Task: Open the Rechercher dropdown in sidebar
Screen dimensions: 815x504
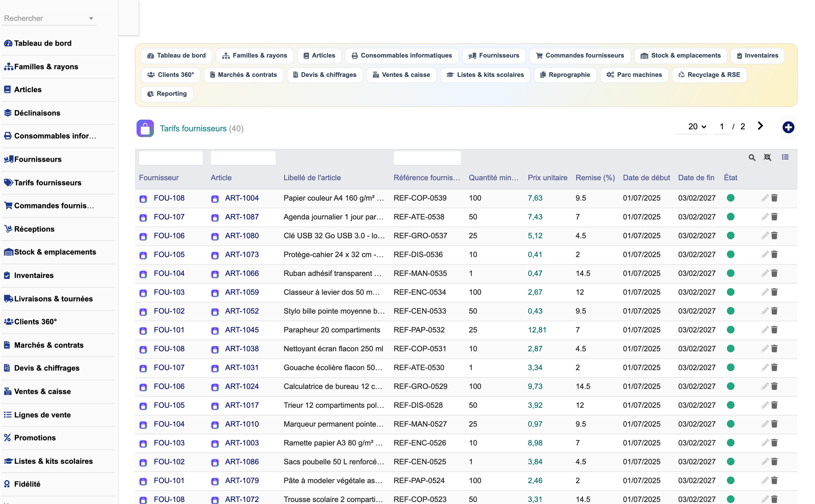Action: (49, 18)
